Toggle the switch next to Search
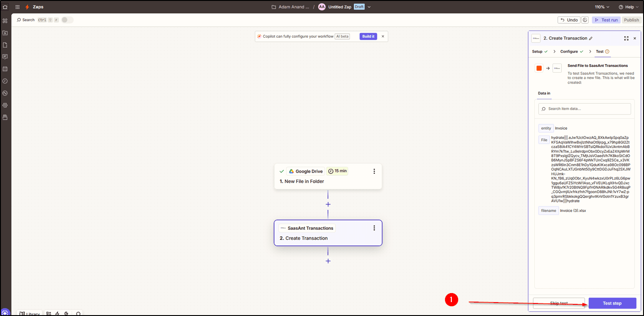The image size is (644, 316). tap(67, 20)
